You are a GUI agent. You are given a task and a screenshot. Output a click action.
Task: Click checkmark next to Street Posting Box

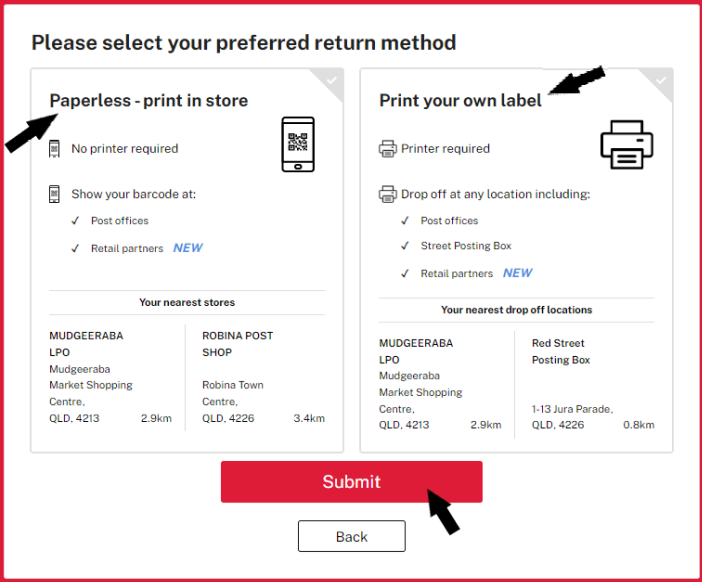(x=405, y=246)
